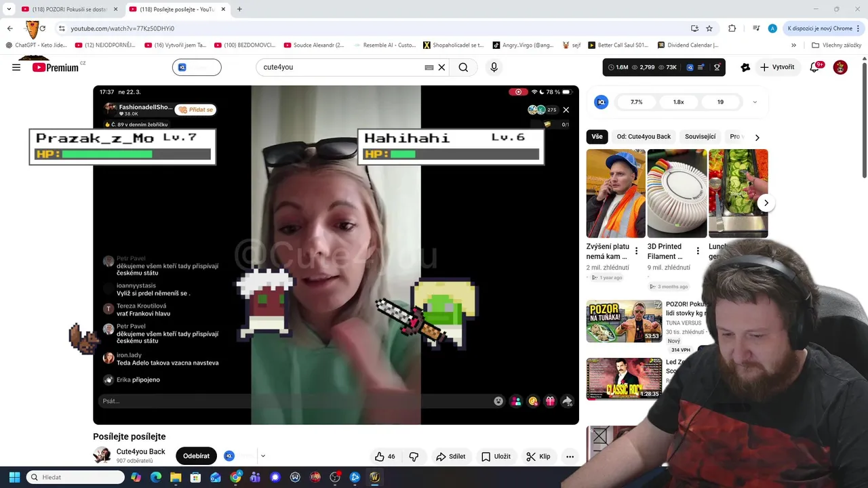Start voice search with the microphone

click(x=494, y=67)
